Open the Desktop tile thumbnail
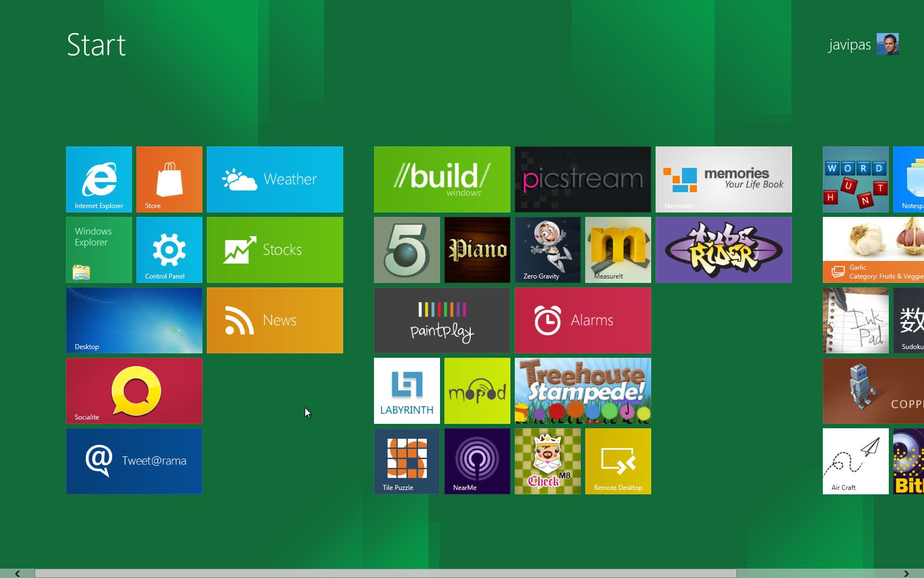 pyautogui.click(x=134, y=320)
